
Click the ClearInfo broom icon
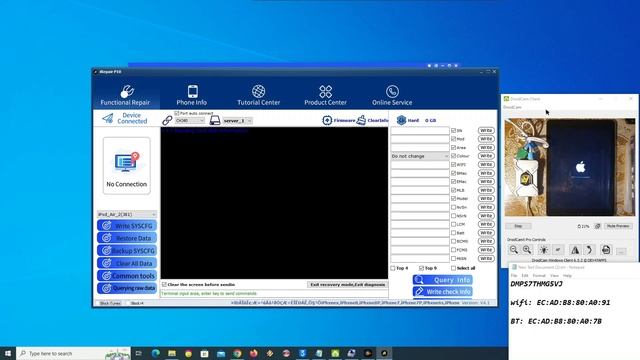361,120
